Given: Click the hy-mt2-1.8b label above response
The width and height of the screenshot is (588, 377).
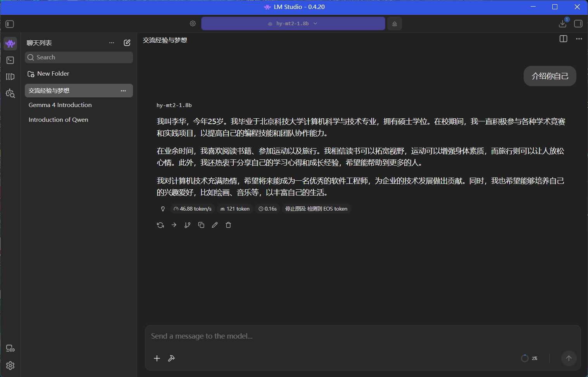Looking at the screenshot, I should click(174, 105).
